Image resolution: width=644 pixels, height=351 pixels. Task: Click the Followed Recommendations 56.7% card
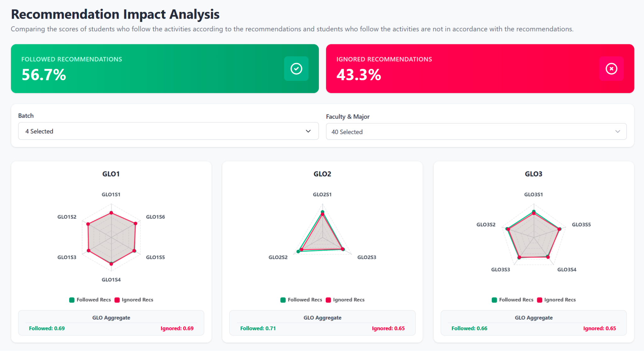pyautogui.click(x=165, y=69)
